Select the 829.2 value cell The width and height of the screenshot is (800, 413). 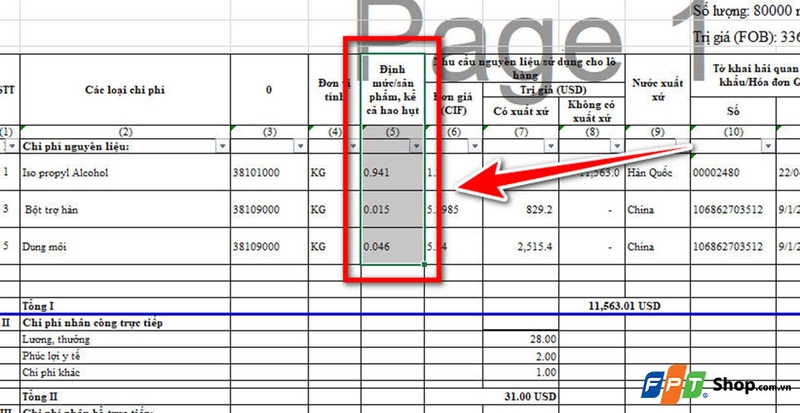(x=520, y=209)
